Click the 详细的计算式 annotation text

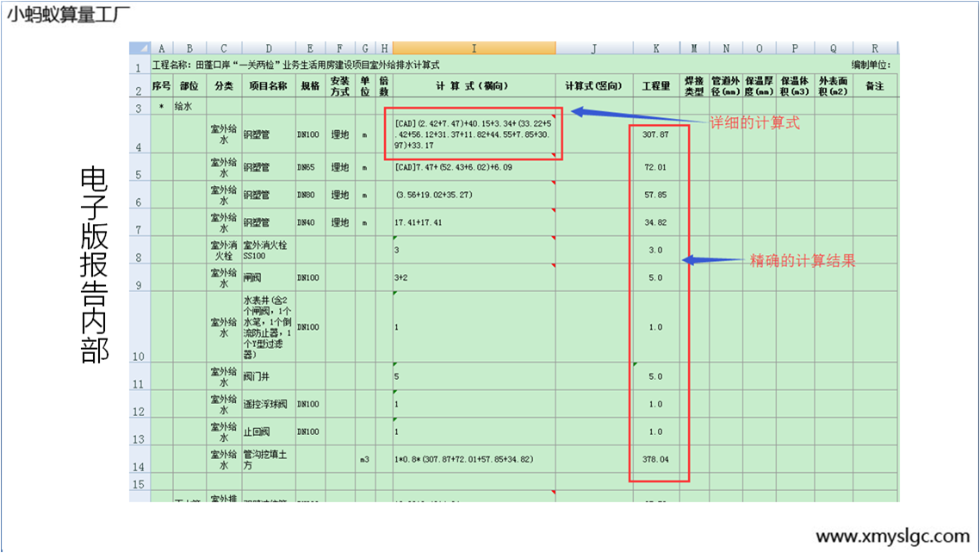coord(754,123)
